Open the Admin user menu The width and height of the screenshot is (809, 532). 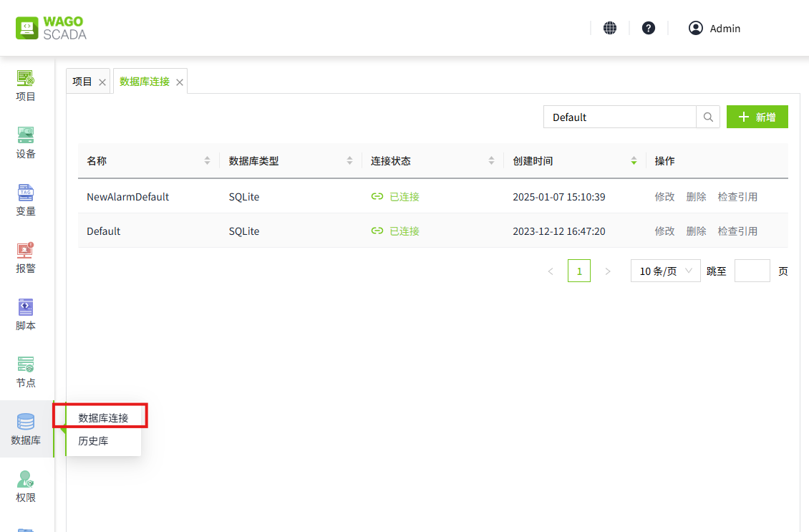click(x=714, y=29)
